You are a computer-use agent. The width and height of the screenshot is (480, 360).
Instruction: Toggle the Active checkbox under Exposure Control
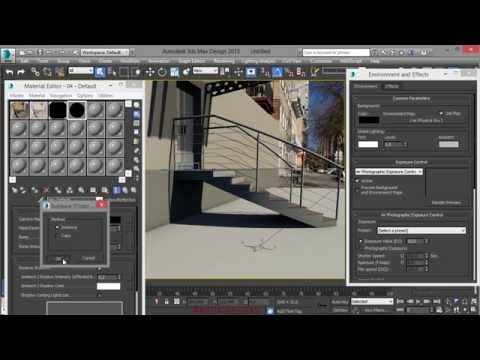tap(358, 181)
